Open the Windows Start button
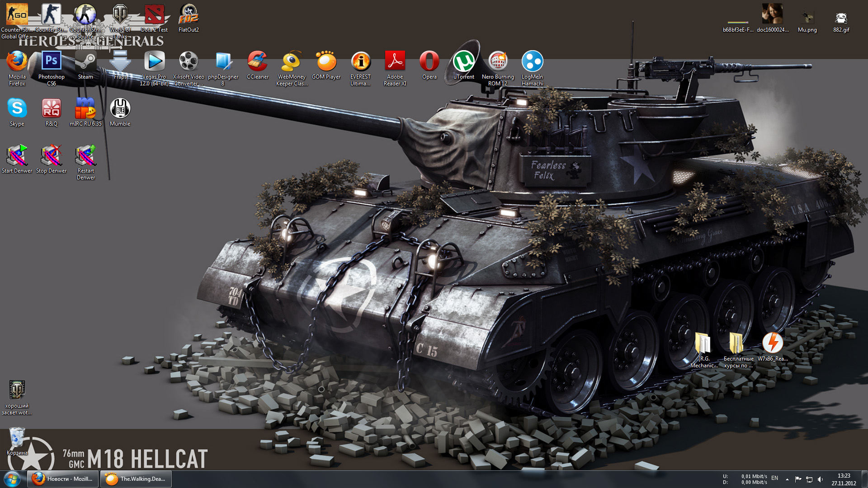 click(12, 479)
